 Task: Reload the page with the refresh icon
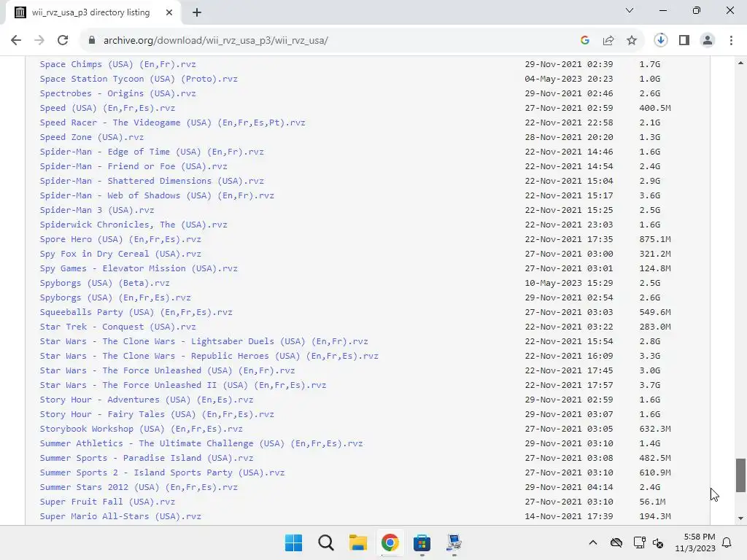click(x=63, y=40)
